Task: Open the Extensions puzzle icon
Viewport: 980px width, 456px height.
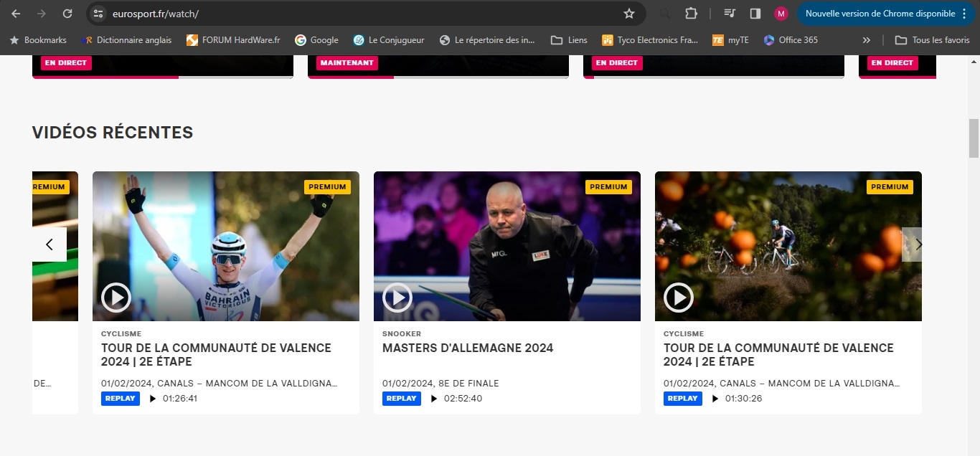Action: pyautogui.click(x=691, y=14)
